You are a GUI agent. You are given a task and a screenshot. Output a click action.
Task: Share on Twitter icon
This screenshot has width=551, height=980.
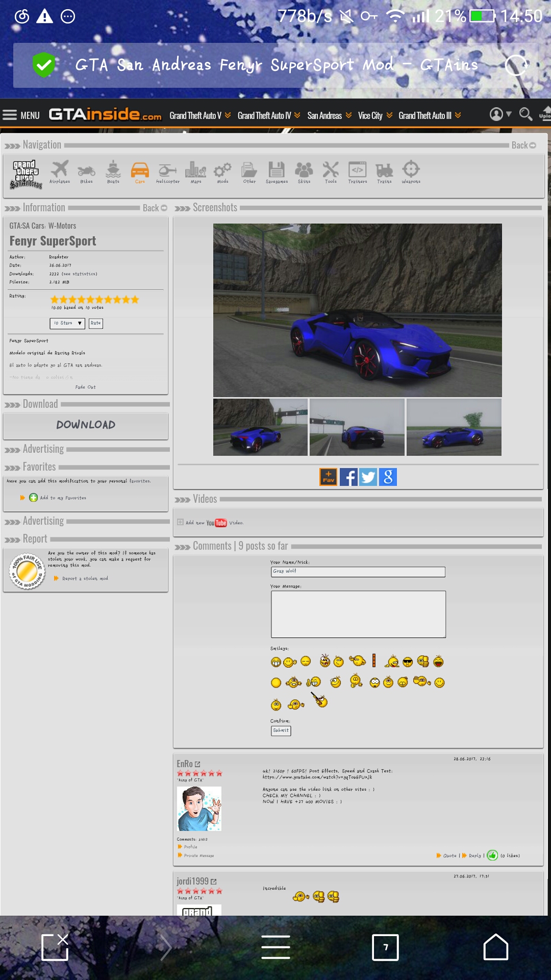tap(368, 477)
